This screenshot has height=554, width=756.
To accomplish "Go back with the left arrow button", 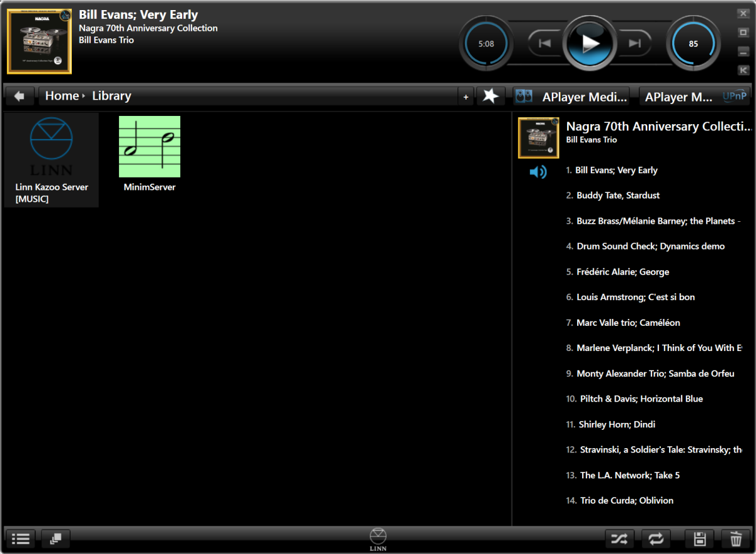I will (20, 96).
